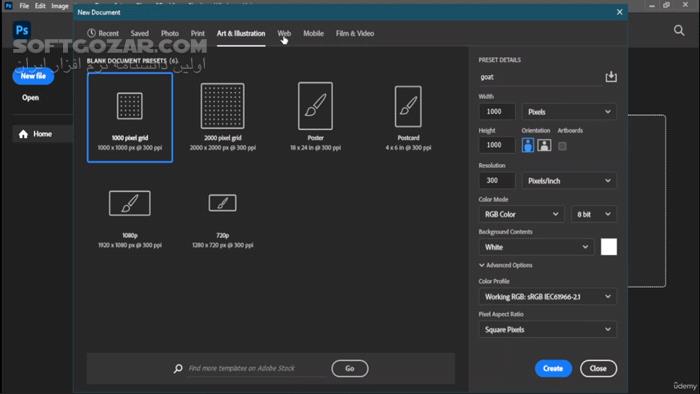700x394 pixels.
Task: Select the 1080p preset icon
Action: [x=129, y=203]
